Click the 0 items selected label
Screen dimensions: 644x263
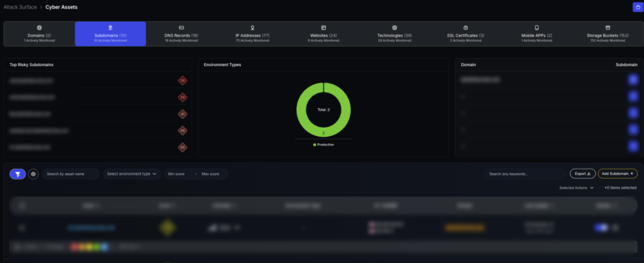(x=621, y=187)
